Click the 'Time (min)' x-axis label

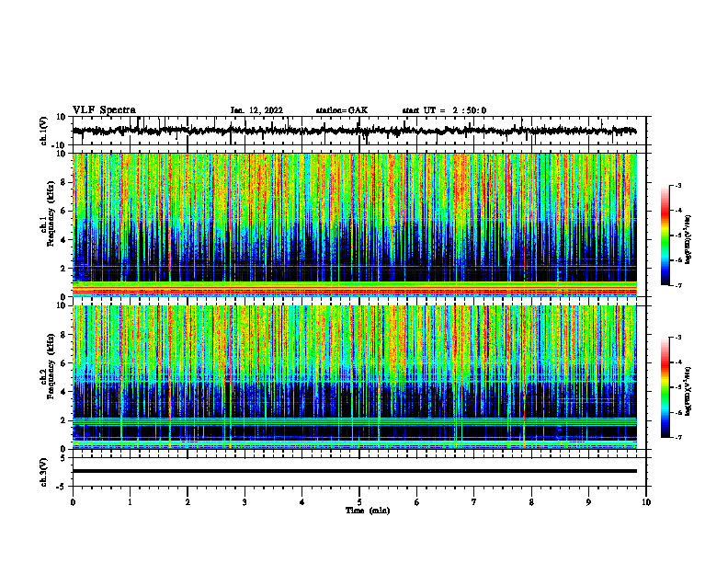tap(368, 511)
